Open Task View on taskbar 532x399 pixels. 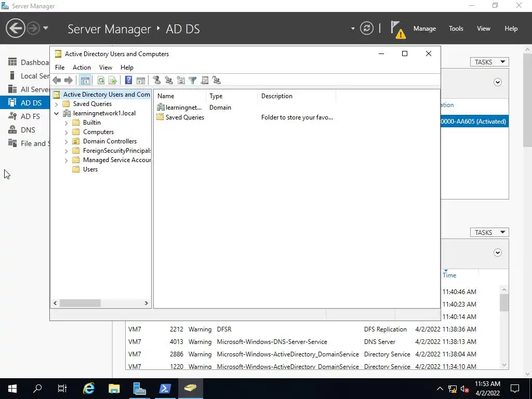click(x=62, y=389)
